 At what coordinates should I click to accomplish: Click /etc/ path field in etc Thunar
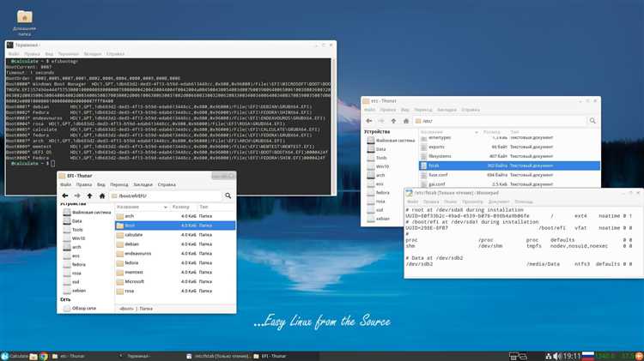tap(500, 121)
